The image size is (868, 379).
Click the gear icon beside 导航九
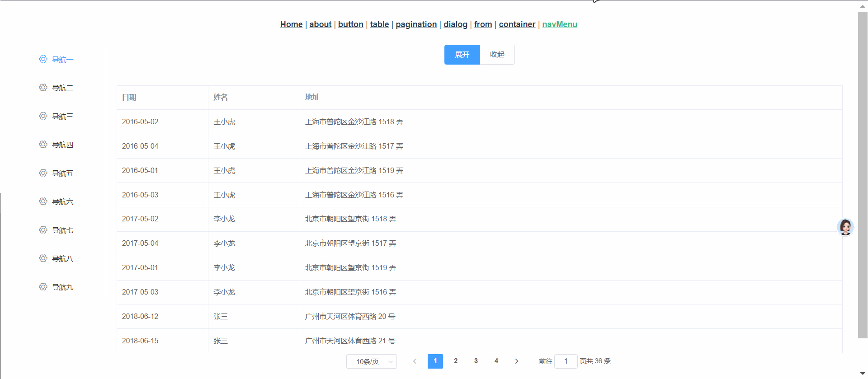pyautogui.click(x=43, y=287)
